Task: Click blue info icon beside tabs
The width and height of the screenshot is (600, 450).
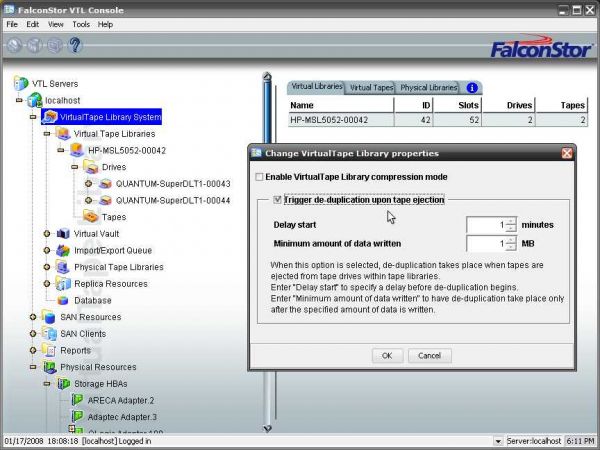Action: point(472,88)
